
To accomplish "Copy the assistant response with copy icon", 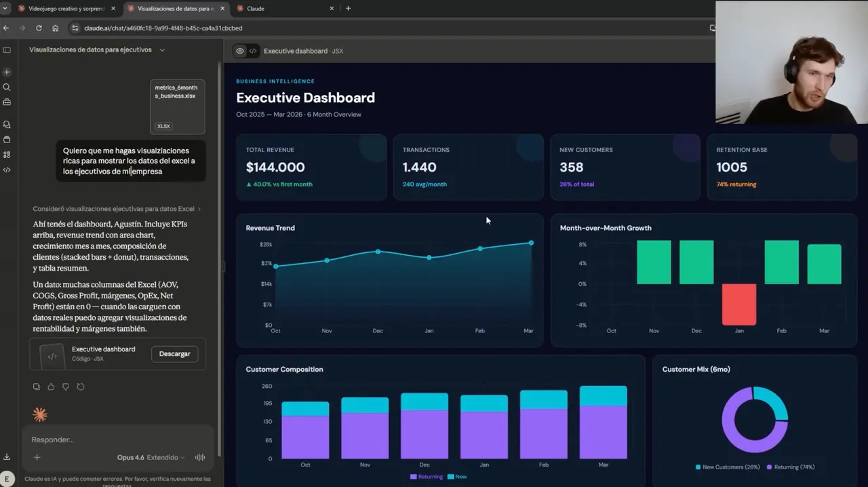I will (x=37, y=387).
